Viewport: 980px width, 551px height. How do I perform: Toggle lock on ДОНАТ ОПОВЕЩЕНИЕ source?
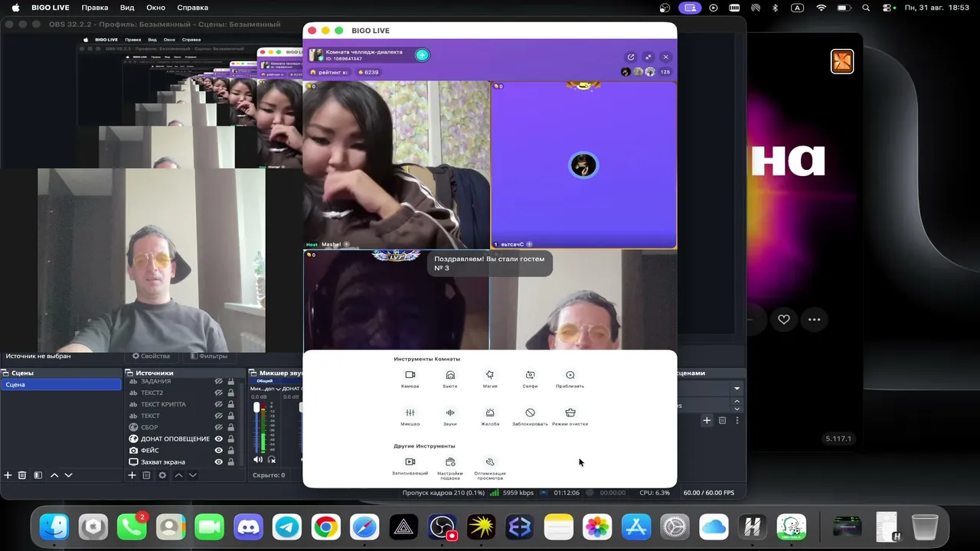(230, 439)
